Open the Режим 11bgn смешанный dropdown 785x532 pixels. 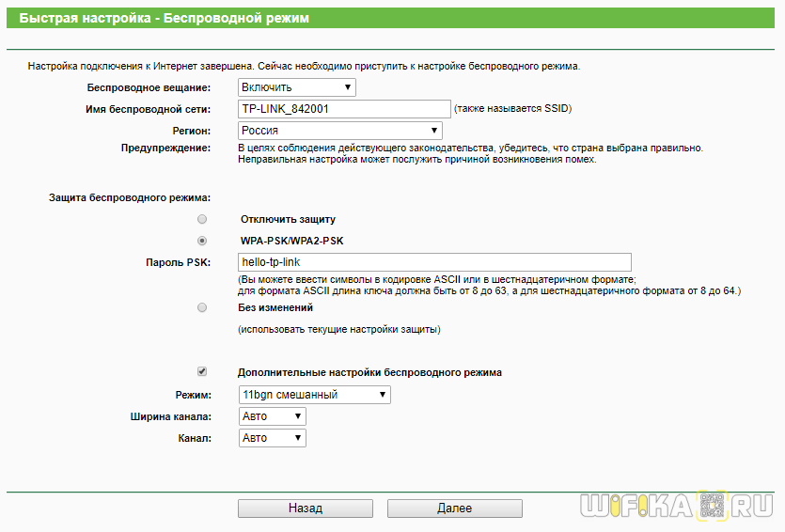[x=314, y=395]
